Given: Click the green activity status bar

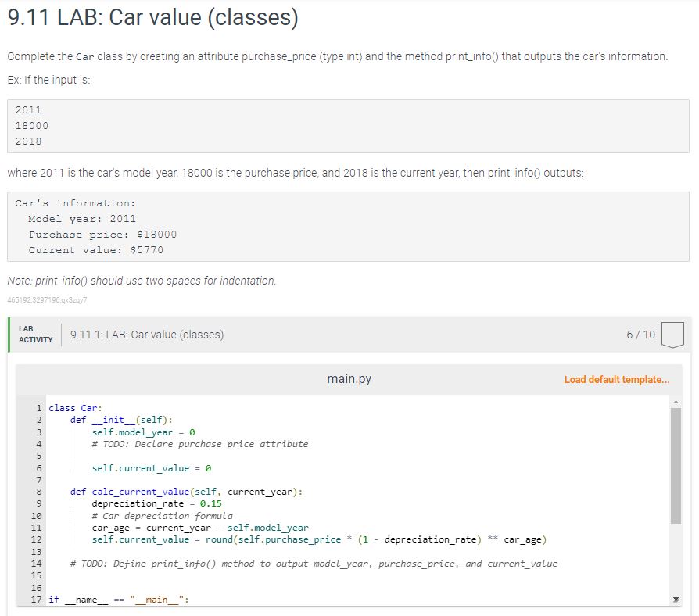Looking at the screenshot, I should 9,334.
